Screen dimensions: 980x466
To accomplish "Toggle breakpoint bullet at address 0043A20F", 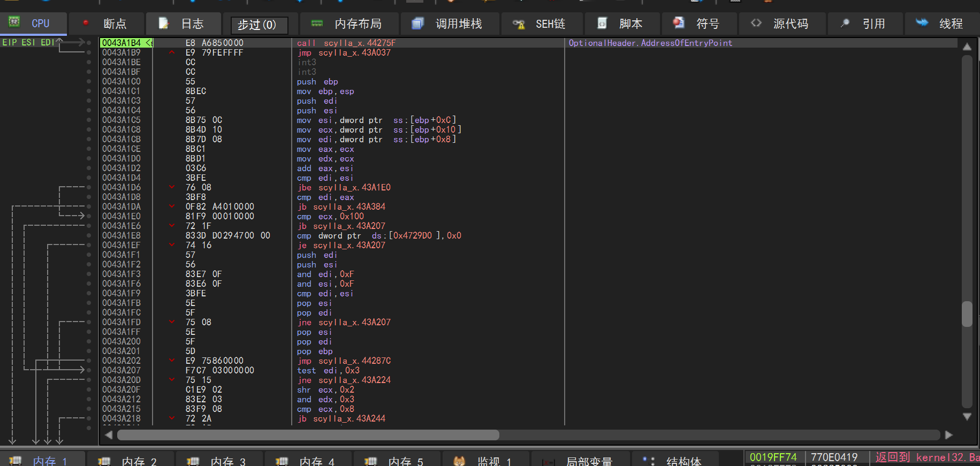I will [89, 389].
